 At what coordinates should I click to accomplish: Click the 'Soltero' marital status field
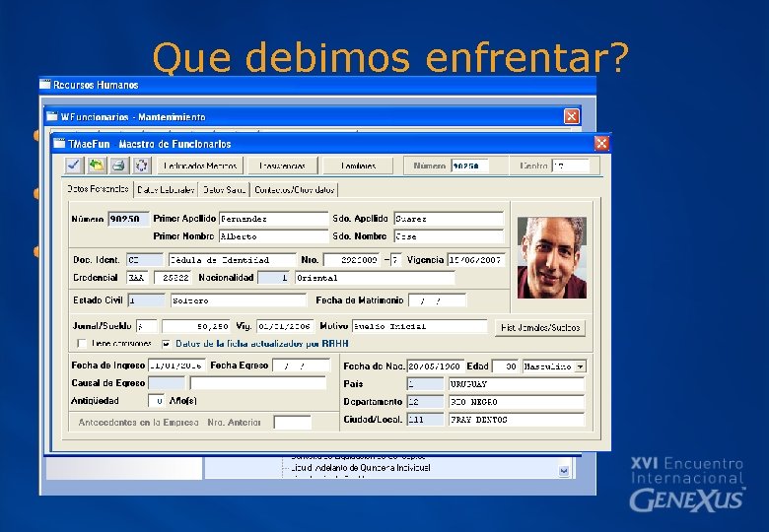pyautogui.click(x=239, y=300)
